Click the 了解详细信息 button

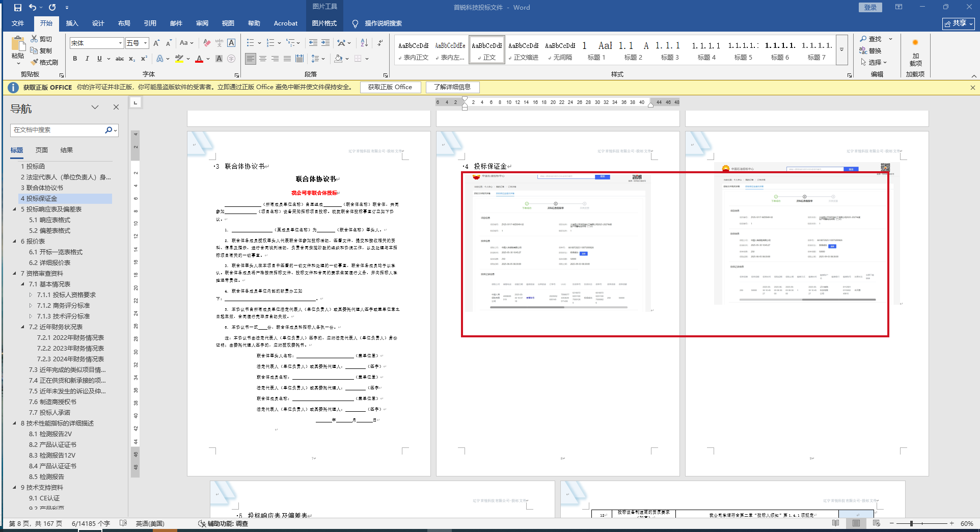452,87
